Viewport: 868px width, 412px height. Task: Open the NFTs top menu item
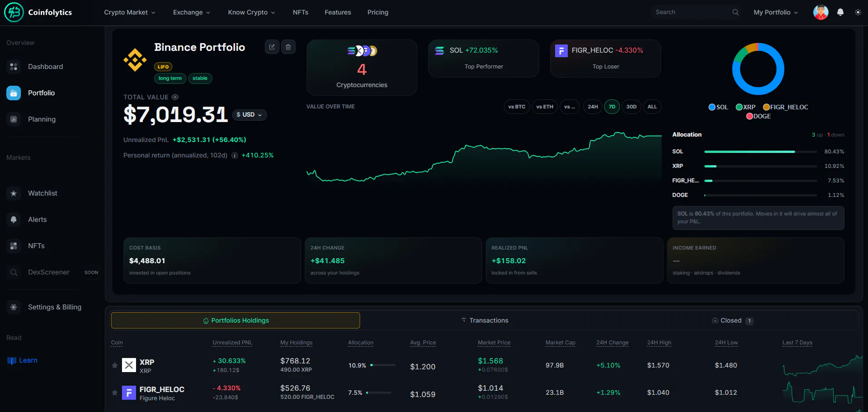[x=301, y=12]
